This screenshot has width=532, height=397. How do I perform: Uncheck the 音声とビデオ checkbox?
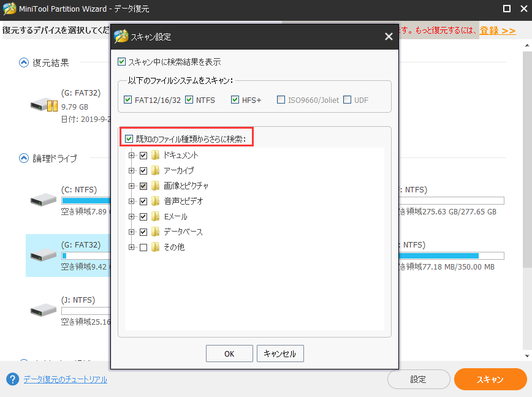143,202
